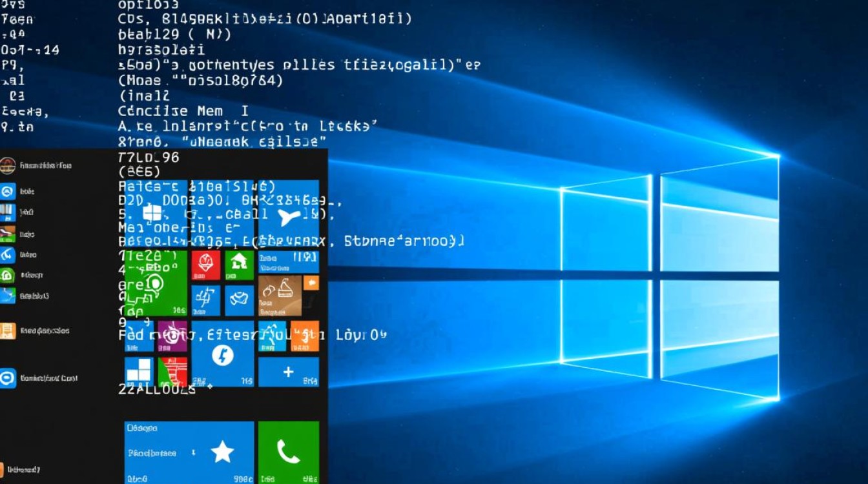
Task: Open the circular lightning bolt tile
Action: [222, 354]
